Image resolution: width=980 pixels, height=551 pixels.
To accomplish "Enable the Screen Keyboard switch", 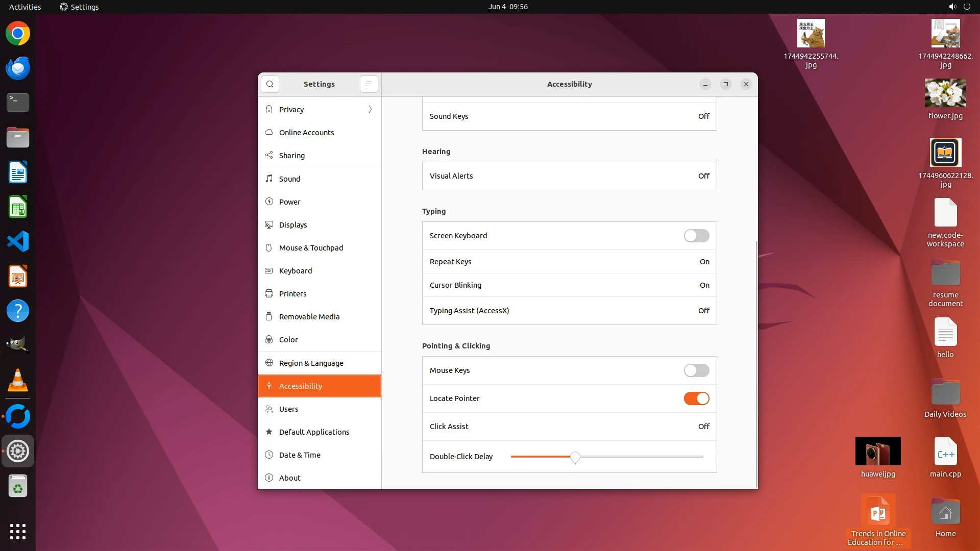I will pyautogui.click(x=696, y=236).
